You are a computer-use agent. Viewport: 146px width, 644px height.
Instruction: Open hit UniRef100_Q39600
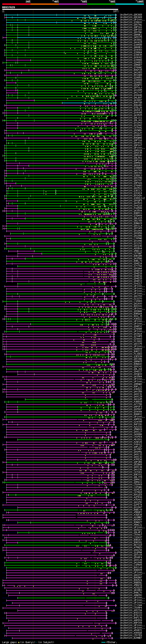pyautogui.click(x=131, y=22)
